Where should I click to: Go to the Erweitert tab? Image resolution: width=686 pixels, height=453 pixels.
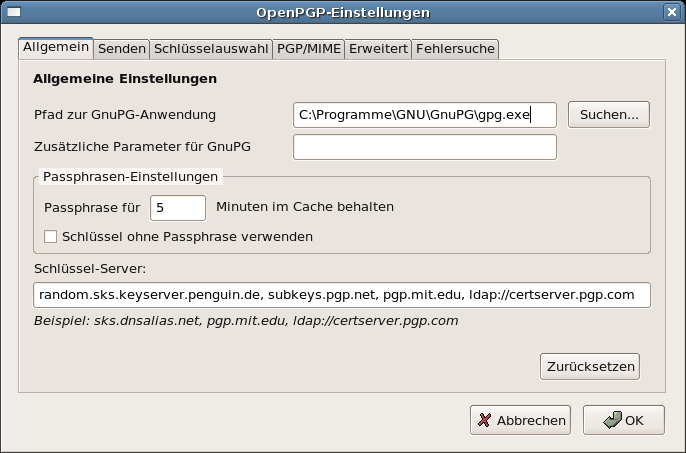click(378, 49)
